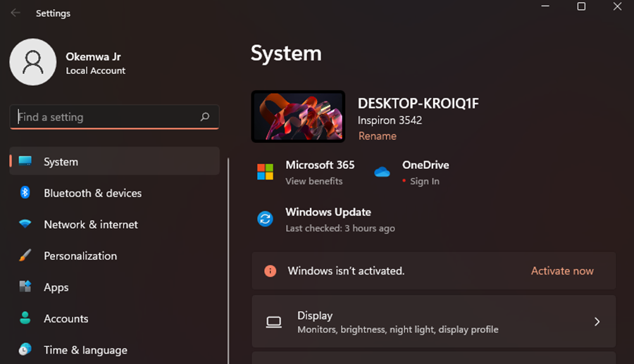This screenshot has width=634, height=364.
Task: Open Network & internet settings page
Action: [x=91, y=225]
